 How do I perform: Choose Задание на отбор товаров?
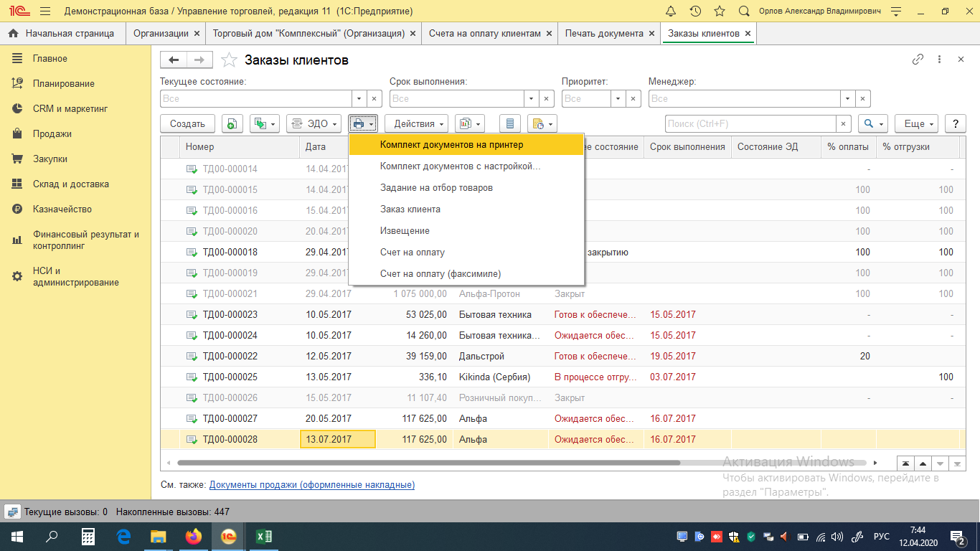(466, 188)
